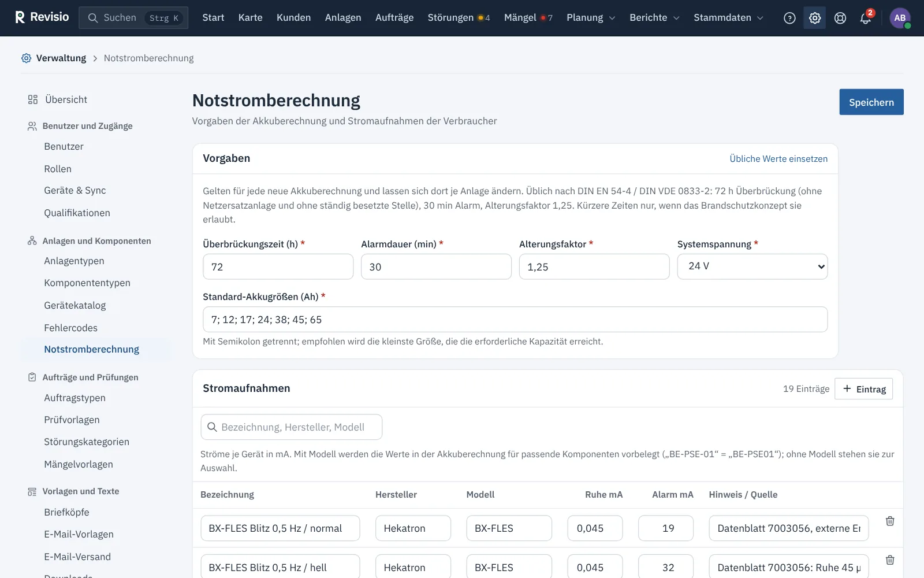Delete the BX-FLES Blitz normal row
The image size is (924, 578).
click(890, 521)
